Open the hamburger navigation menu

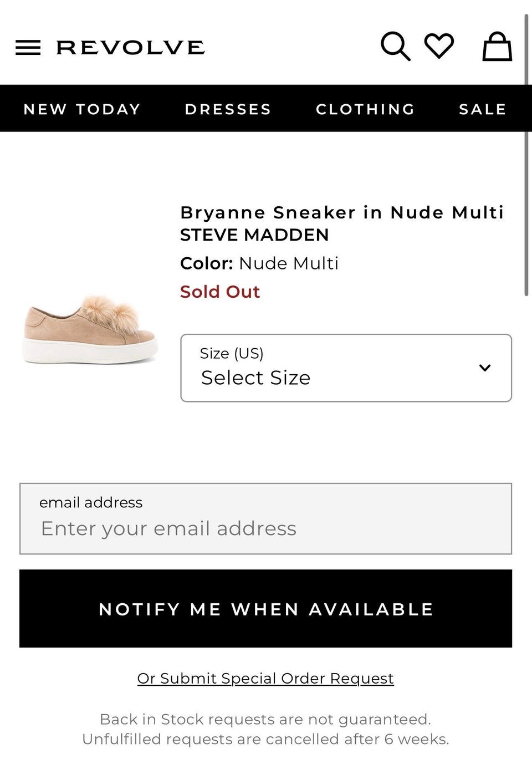[x=28, y=48]
